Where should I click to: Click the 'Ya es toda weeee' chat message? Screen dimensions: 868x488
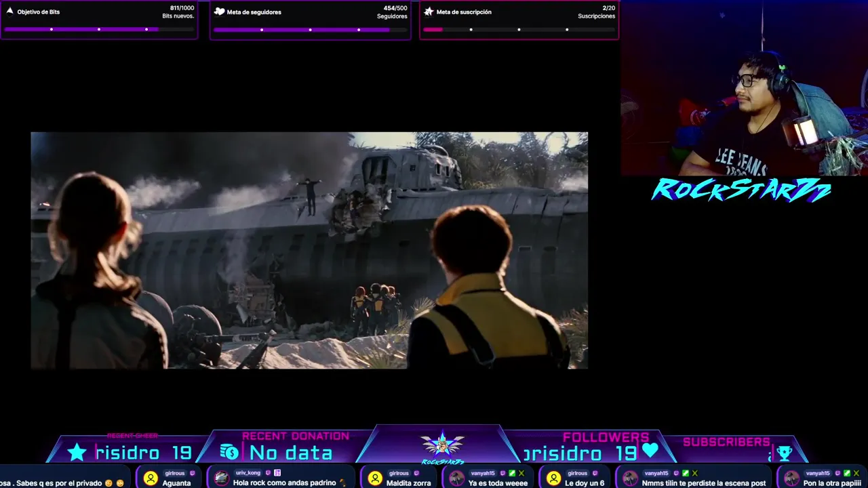[x=498, y=483]
